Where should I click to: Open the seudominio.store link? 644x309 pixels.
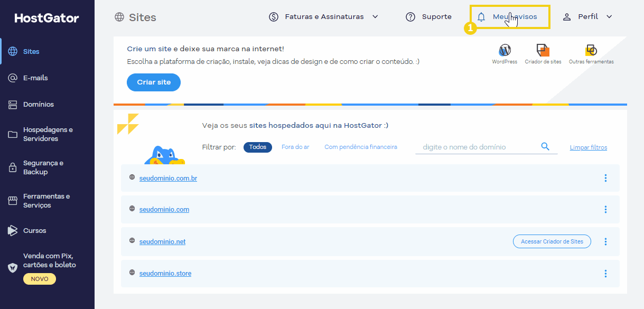[x=165, y=273]
